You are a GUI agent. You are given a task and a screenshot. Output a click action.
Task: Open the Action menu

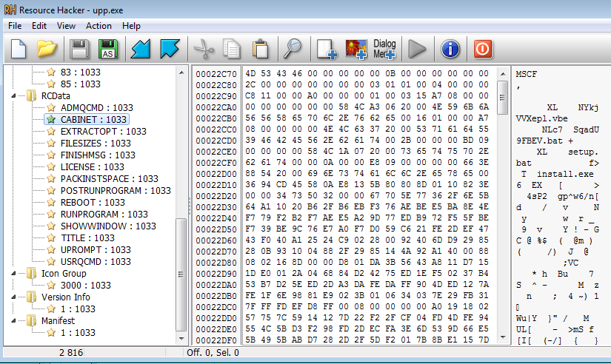pos(99,26)
